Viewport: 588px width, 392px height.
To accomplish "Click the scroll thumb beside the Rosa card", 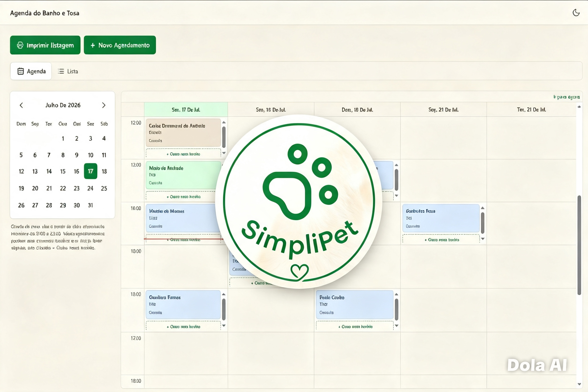I will point(483,223).
